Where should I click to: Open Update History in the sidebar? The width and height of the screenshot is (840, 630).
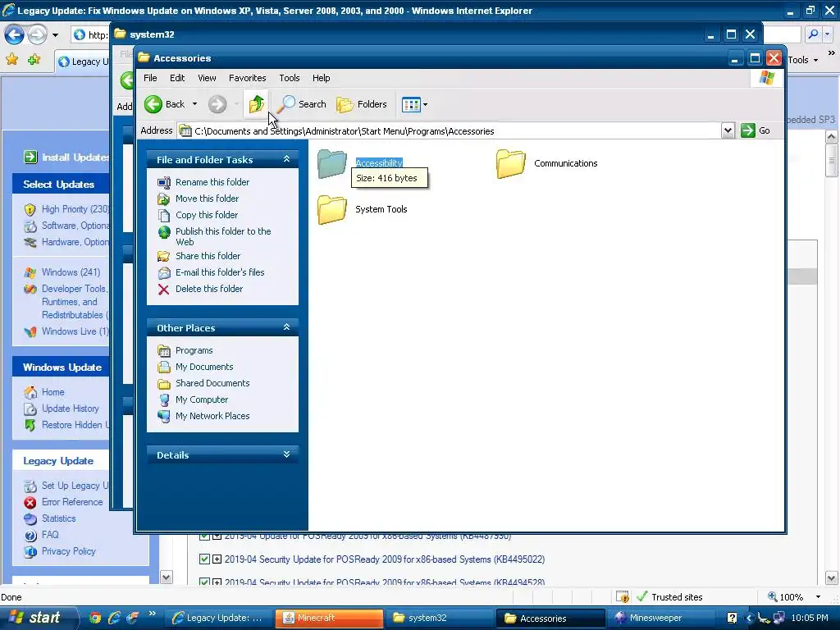(71, 409)
